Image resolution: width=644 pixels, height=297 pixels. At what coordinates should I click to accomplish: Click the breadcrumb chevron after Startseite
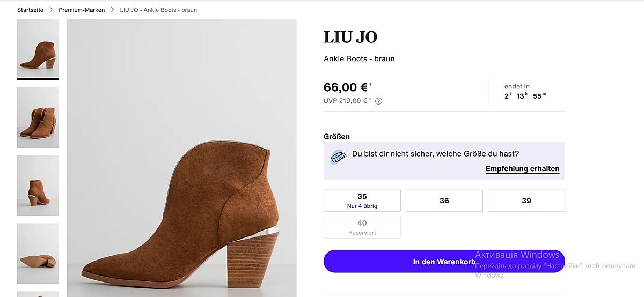(x=51, y=10)
